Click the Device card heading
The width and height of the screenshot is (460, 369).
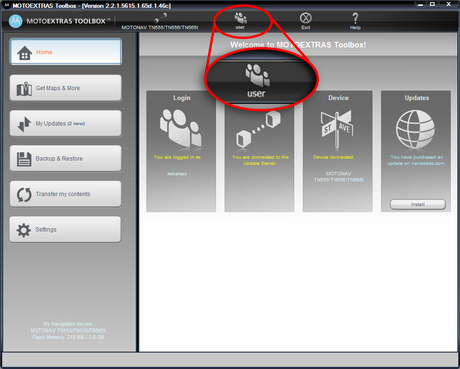[x=338, y=98]
